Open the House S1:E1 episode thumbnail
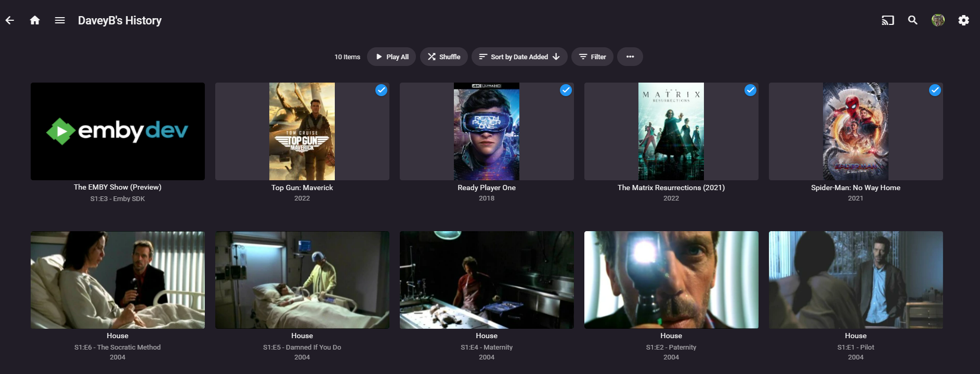The image size is (980, 374). (x=856, y=280)
